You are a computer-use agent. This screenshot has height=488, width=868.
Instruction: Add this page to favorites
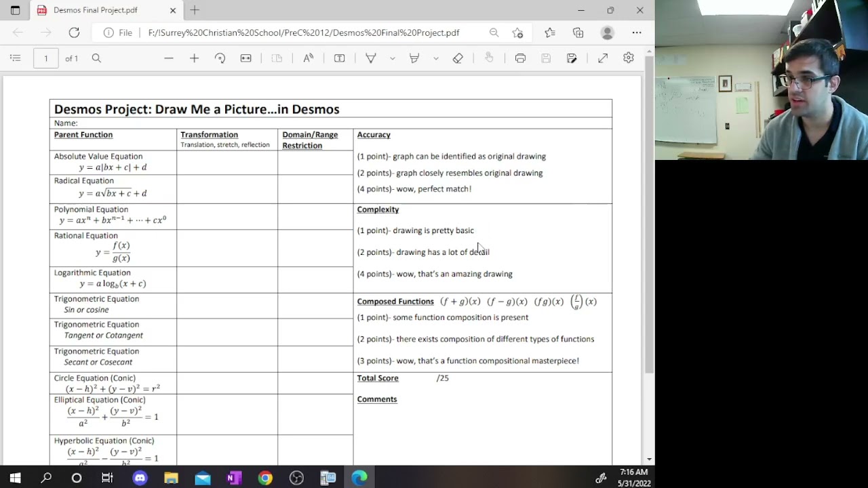tap(517, 33)
